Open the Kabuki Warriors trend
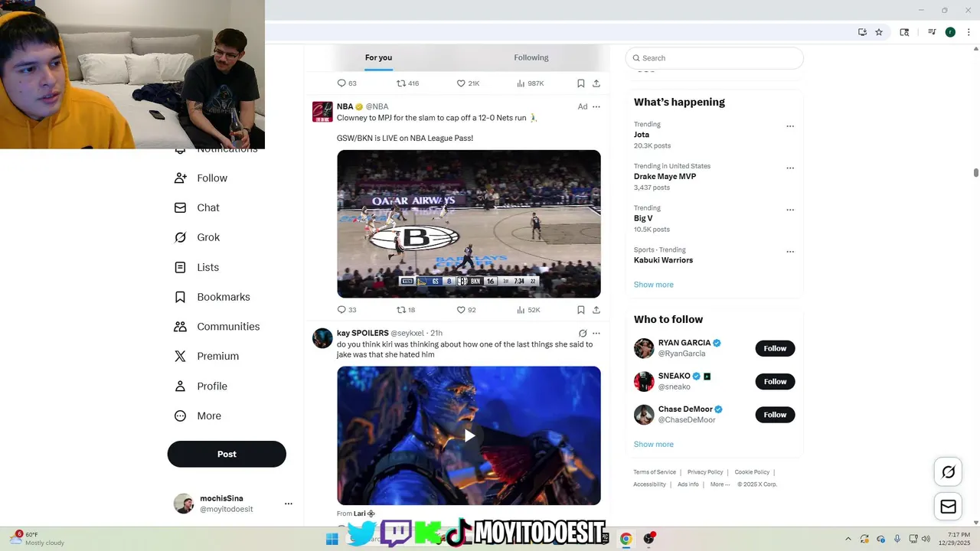The height and width of the screenshot is (551, 980). click(x=663, y=260)
